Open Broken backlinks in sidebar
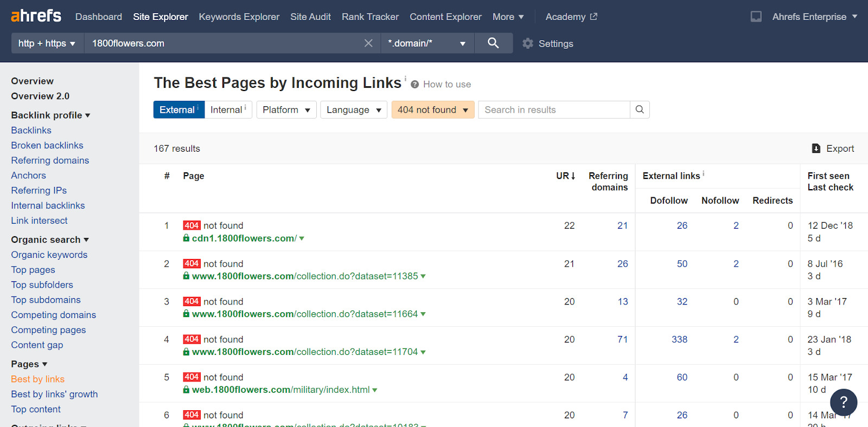 coord(47,145)
